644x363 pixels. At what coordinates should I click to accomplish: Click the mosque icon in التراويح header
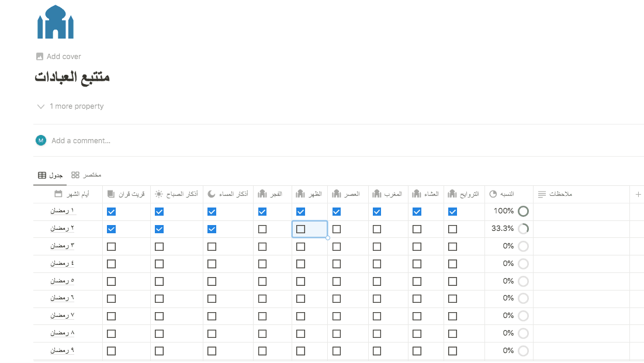click(452, 194)
